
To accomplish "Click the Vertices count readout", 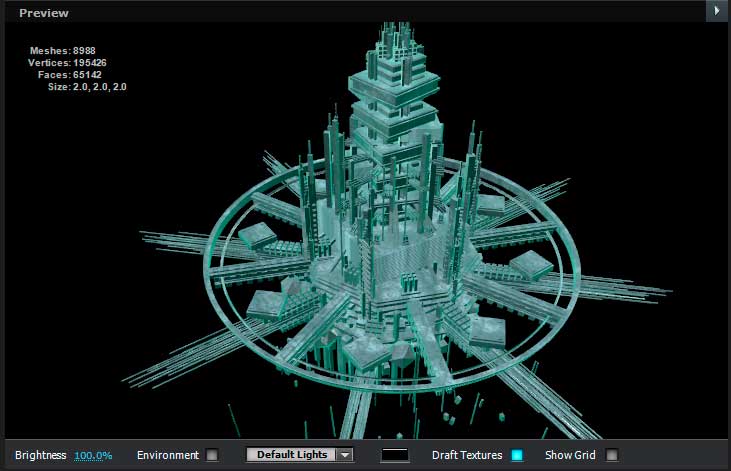I will [x=67, y=63].
